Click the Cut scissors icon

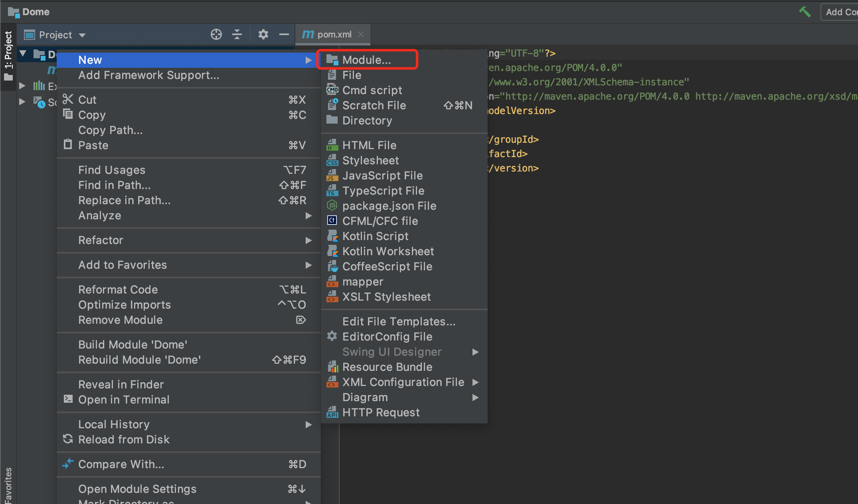(68, 99)
